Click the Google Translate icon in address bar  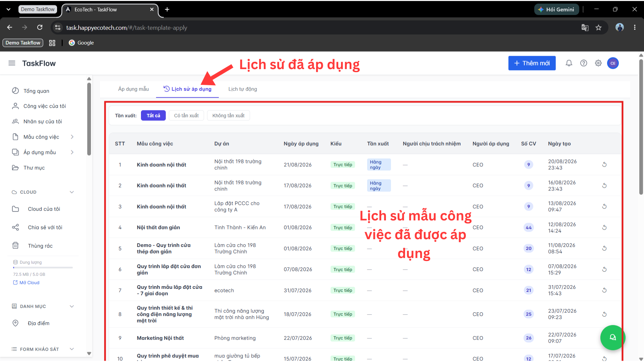click(585, 28)
